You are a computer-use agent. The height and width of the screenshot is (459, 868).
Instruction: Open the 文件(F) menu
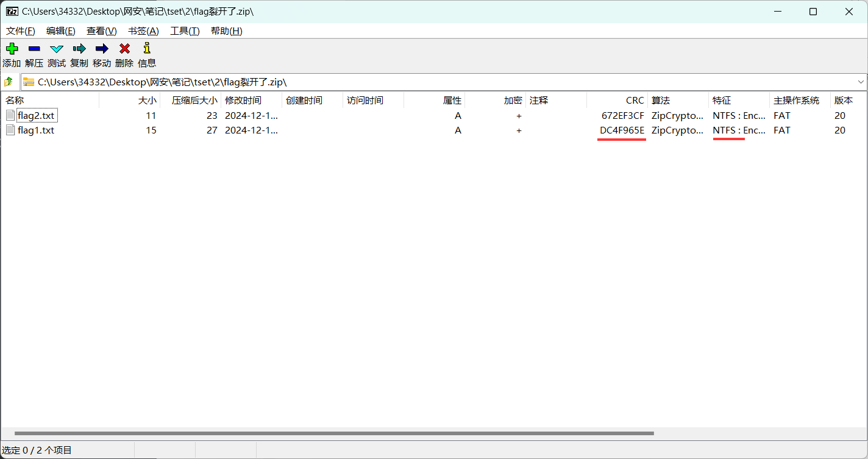point(20,31)
